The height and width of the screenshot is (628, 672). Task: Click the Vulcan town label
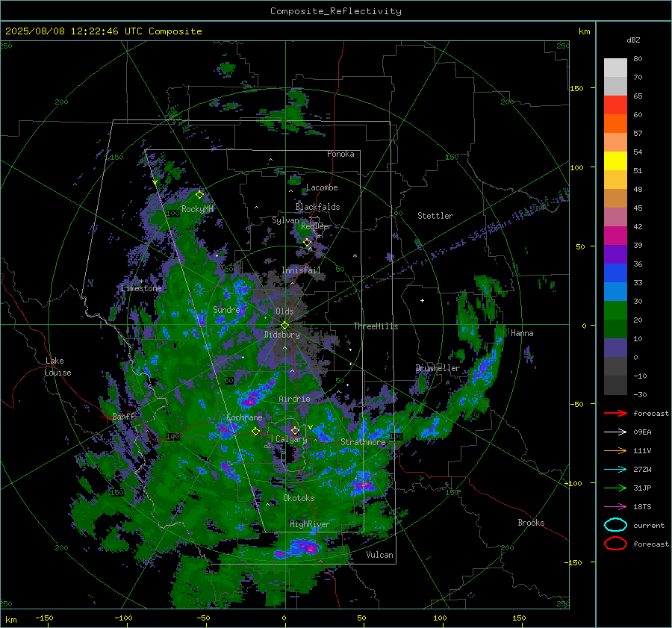click(379, 555)
